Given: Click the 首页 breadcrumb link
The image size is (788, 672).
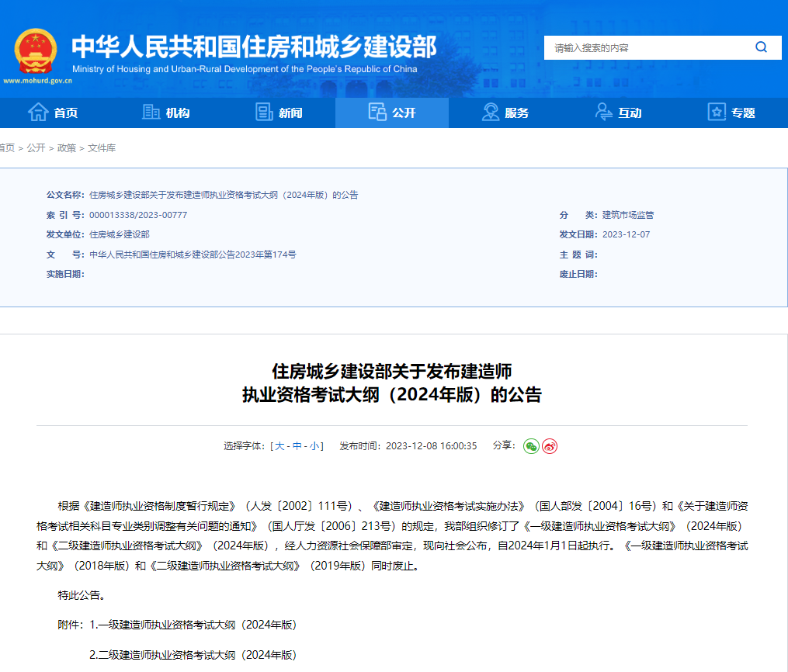Looking at the screenshot, I should [x=6, y=147].
